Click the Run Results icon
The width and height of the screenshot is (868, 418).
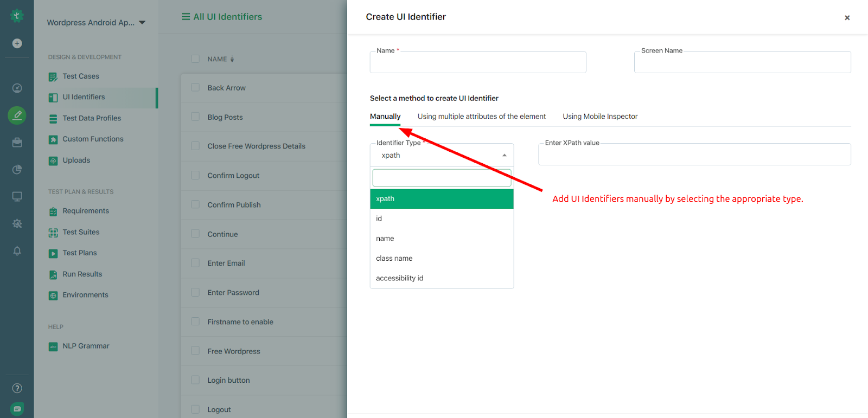(x=53, y=275)
